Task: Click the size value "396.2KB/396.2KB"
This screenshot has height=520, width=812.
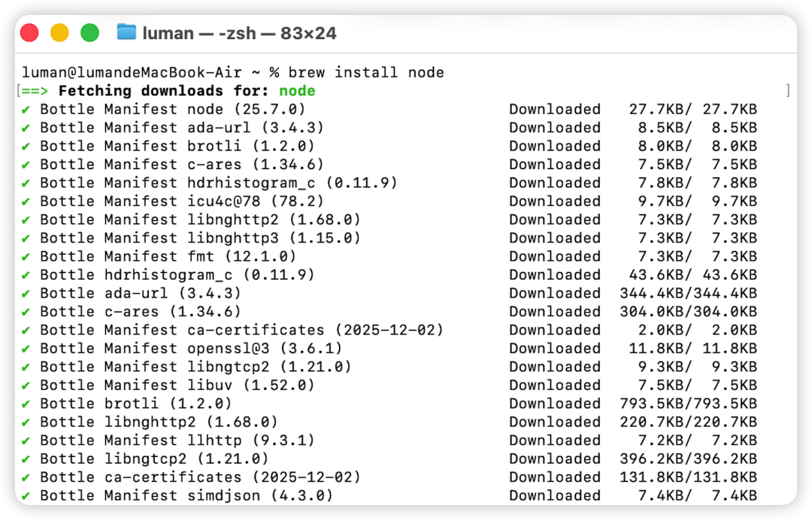Action: (688, 458)
